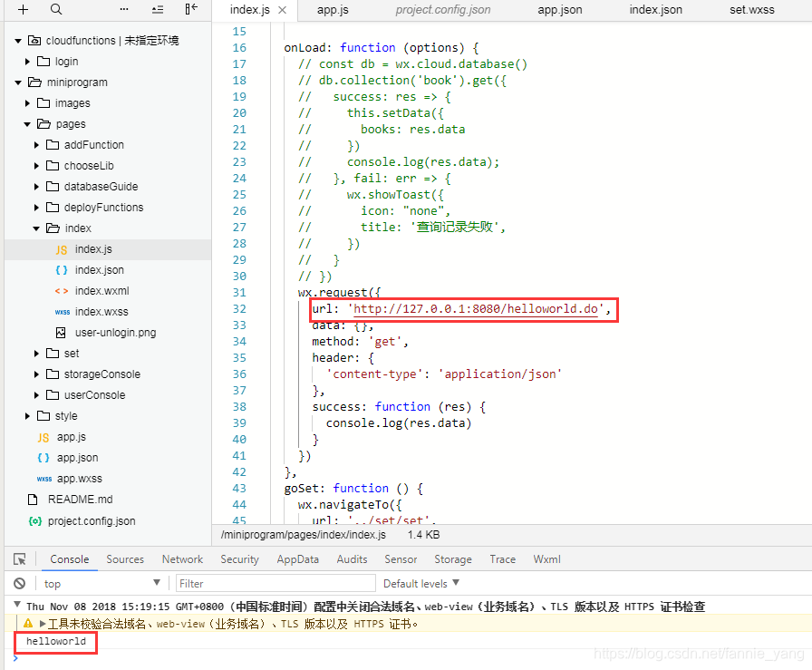Expand the addFunction folder

tap(36, 145)
